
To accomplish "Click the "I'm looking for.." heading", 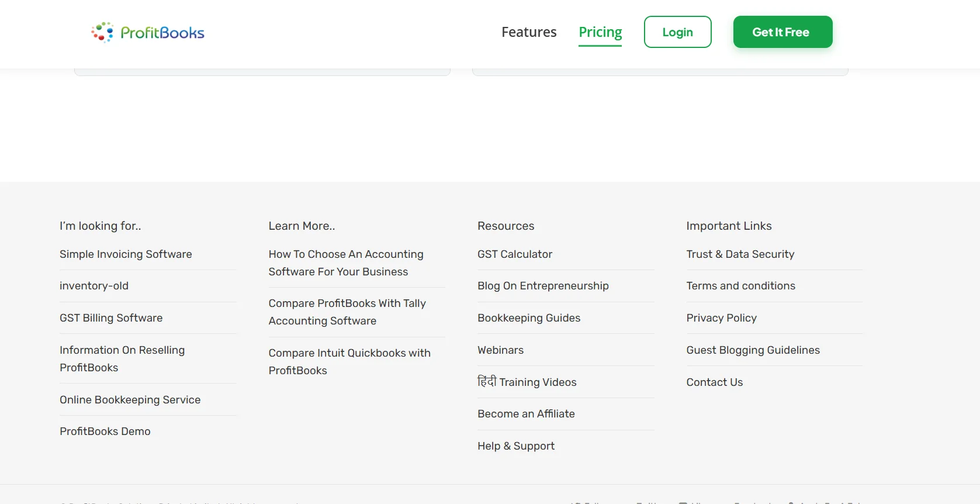I will coord(101,226).
